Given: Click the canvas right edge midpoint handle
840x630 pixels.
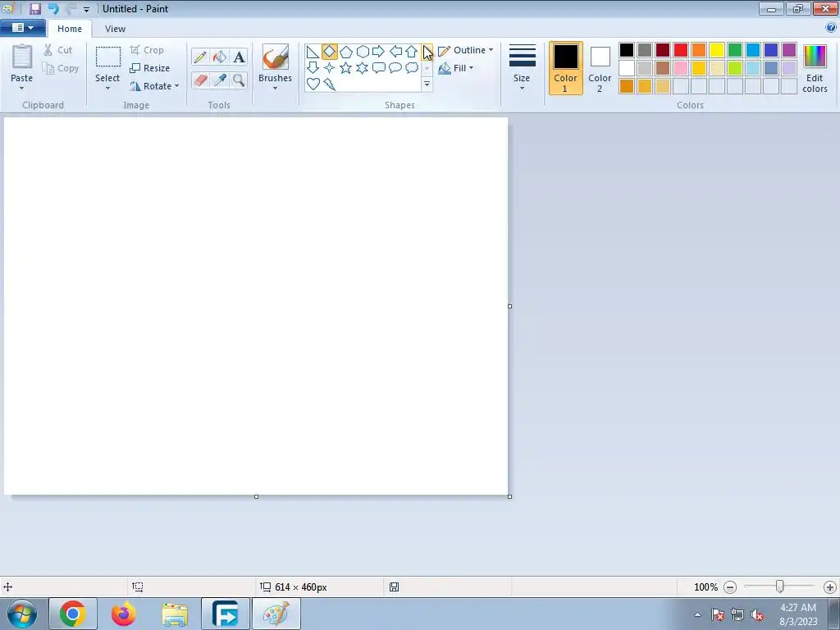Looking at the screenshot, I should [509, 307].
